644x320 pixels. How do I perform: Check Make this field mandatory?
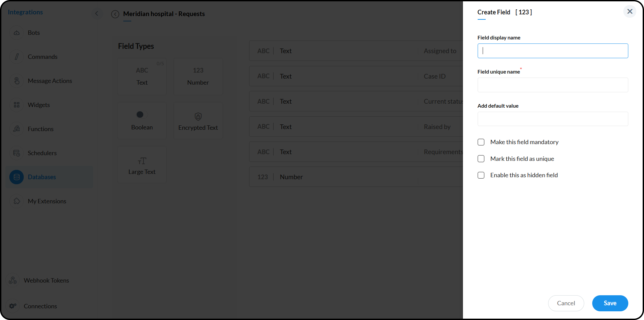(481, 142)
